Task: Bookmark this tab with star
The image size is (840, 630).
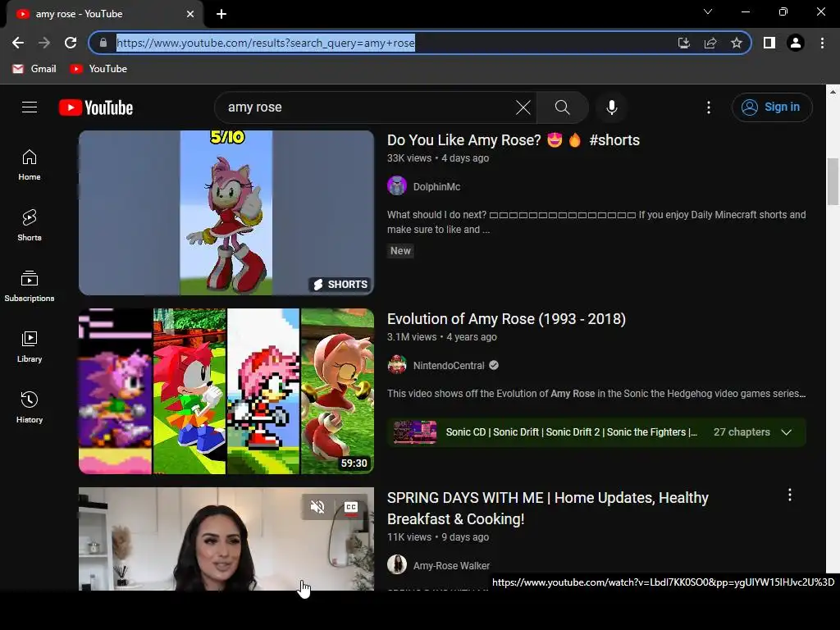Action: click(x=737, y=43)
